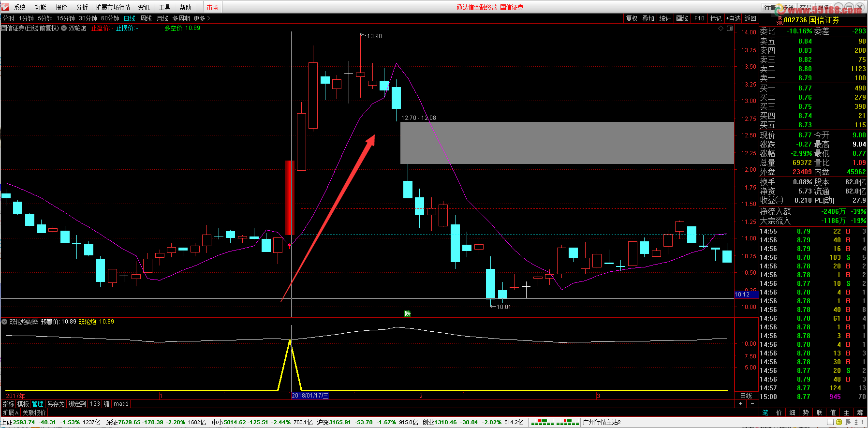Toggle the side panel layout icon
The image size is (868, 428).
(x=730, y=29)
